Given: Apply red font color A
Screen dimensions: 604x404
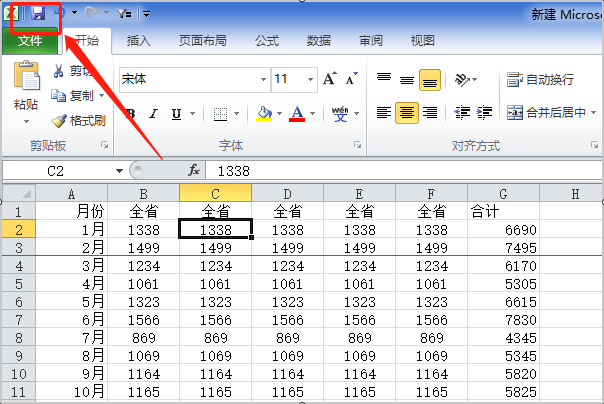Looking at the screenshot, I should [x=297, y=114].
